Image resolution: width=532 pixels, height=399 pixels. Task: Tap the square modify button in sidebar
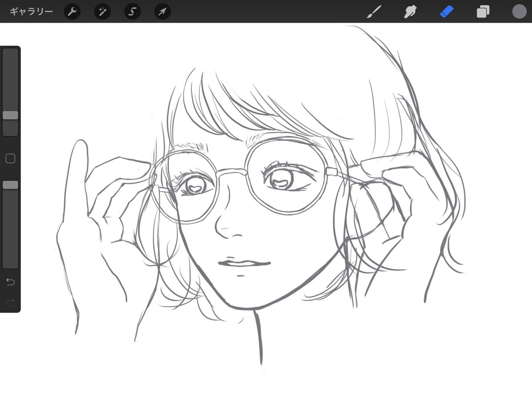coord(10,159)
